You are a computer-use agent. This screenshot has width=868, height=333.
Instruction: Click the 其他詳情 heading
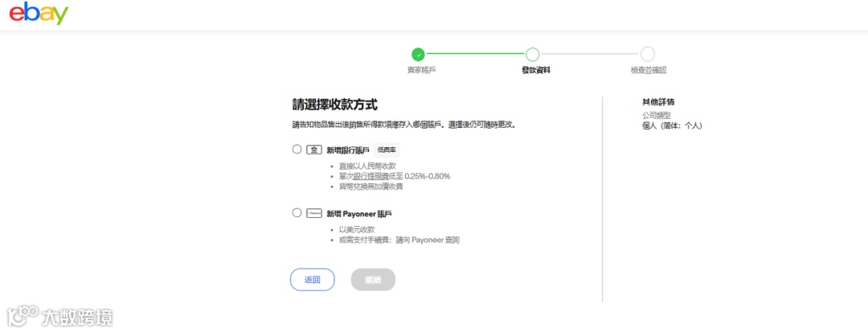click(x=658, y=102)
